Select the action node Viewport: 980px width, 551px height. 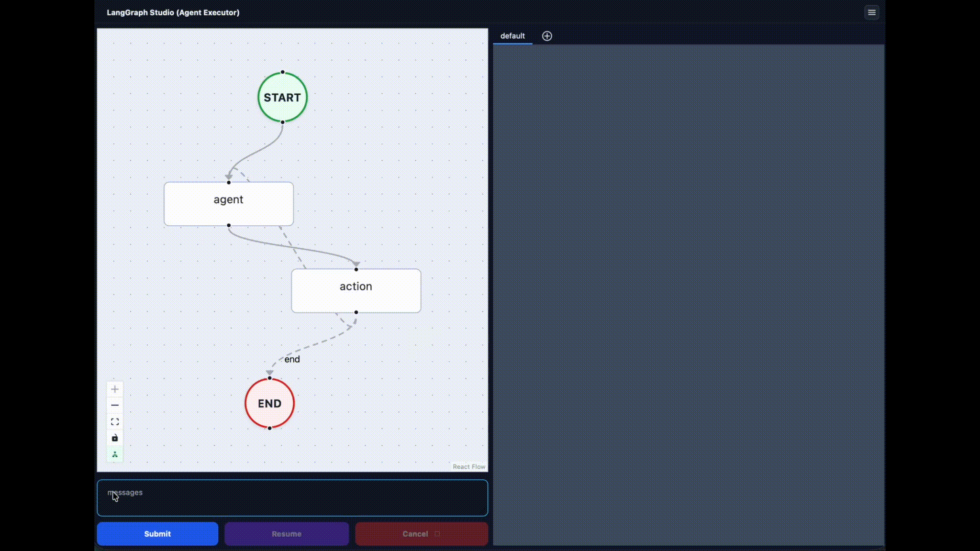356,291
